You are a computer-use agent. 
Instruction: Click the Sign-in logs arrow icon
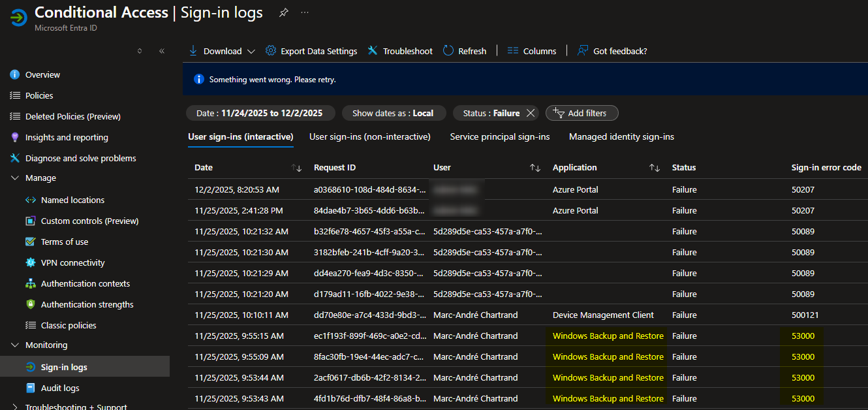[30, 367]
